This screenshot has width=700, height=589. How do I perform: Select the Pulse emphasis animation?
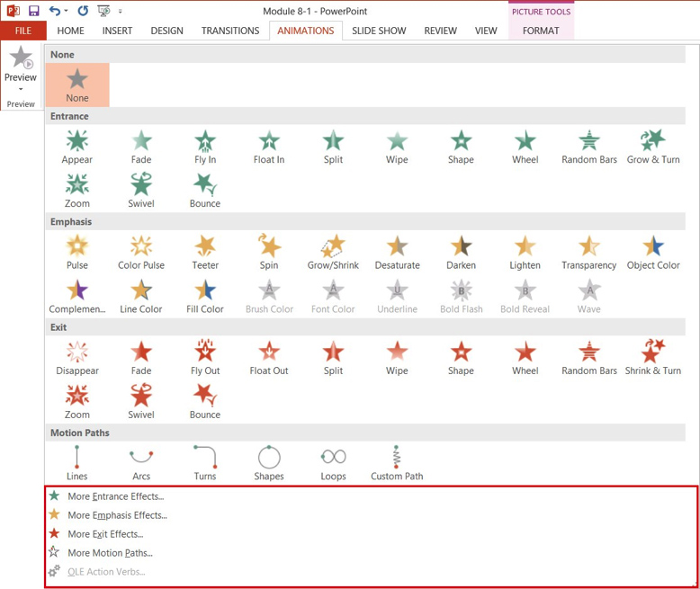point(77,252)
